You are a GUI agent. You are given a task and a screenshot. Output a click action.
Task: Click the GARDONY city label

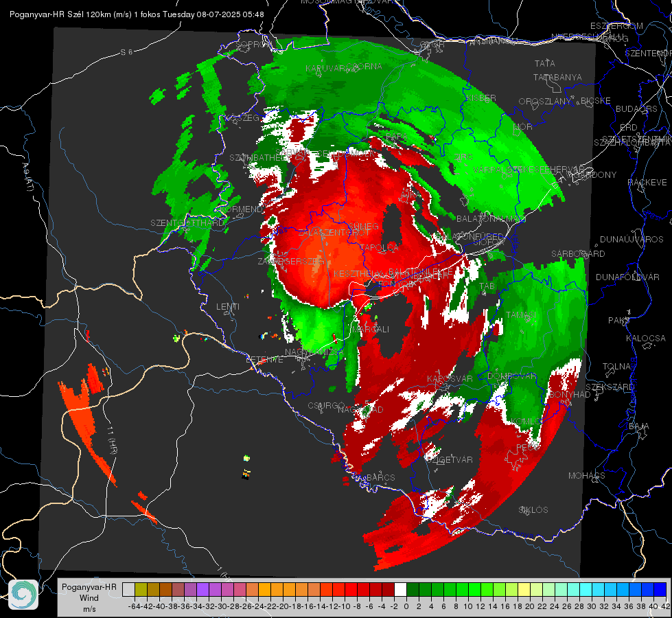596,174
